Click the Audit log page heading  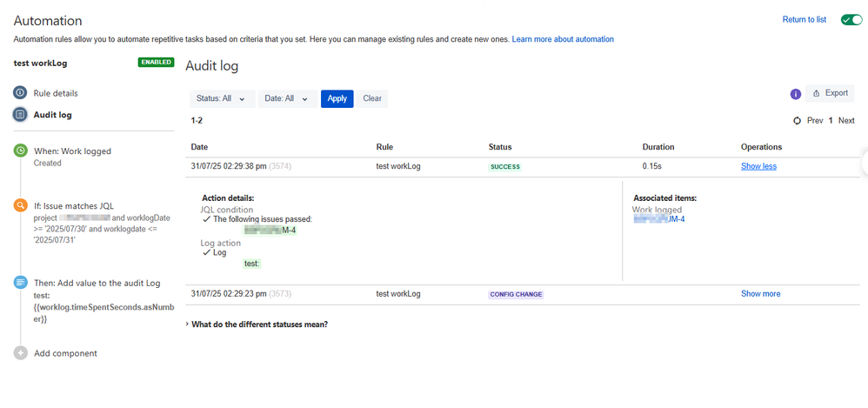(x=211, y=66)
